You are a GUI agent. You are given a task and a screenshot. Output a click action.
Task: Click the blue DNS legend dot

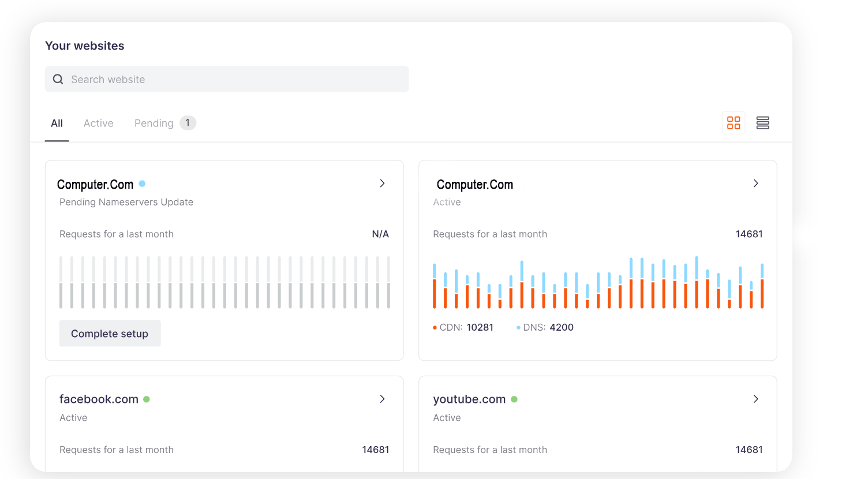coord(518,328)
